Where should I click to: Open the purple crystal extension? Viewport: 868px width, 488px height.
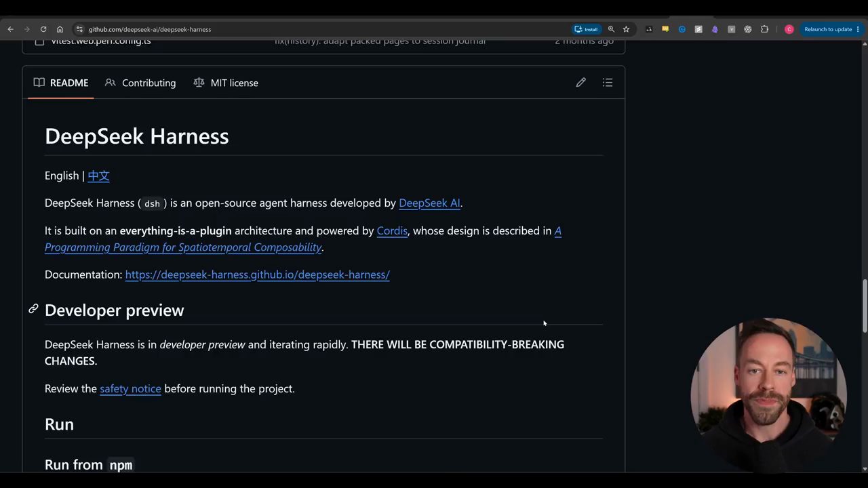(x=715, y=29)
